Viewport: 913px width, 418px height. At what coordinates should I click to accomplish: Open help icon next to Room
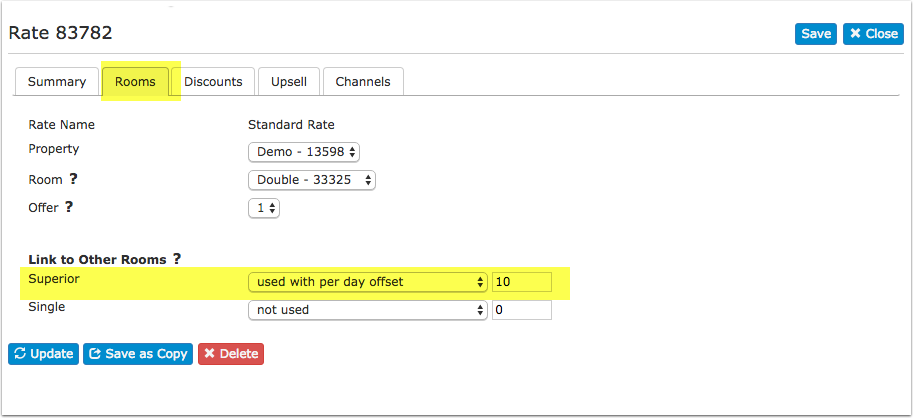click(73, 179)
